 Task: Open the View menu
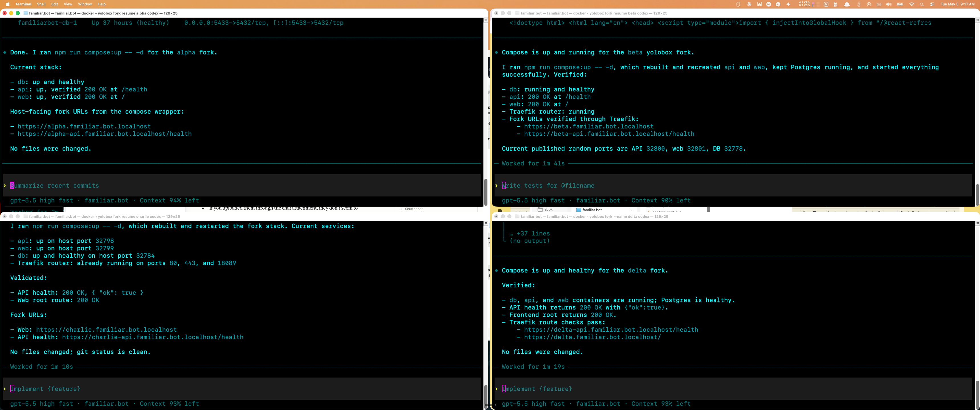point(68,4)
